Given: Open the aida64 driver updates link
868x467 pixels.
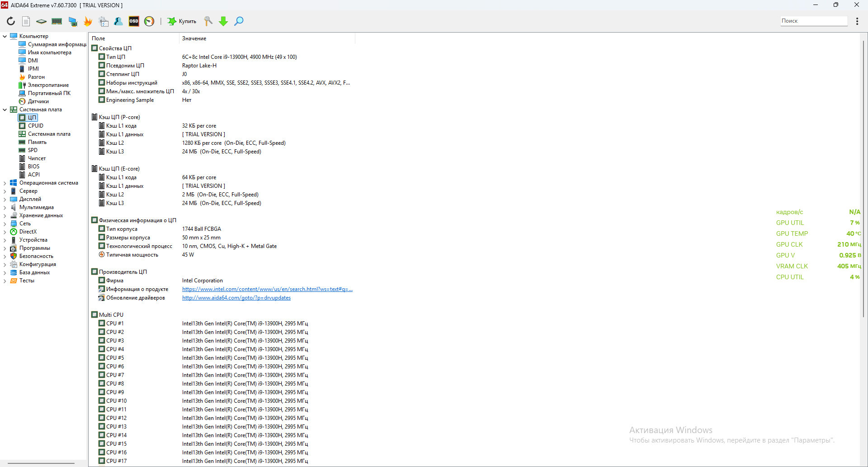Looking at the screenshot, I should 236,298.
